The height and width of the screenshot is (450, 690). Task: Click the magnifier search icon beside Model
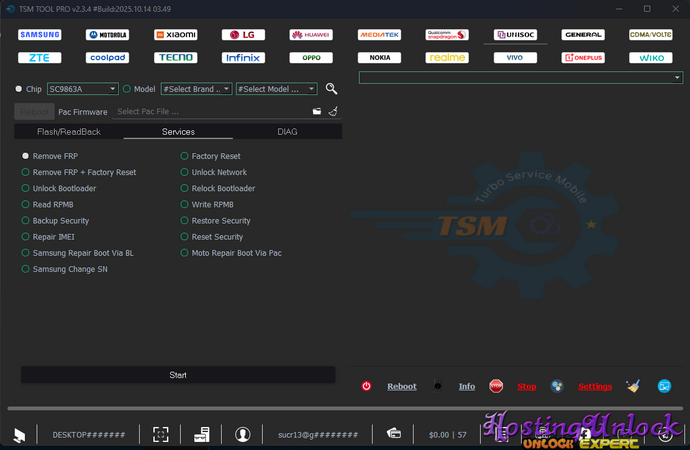[332, 89]
